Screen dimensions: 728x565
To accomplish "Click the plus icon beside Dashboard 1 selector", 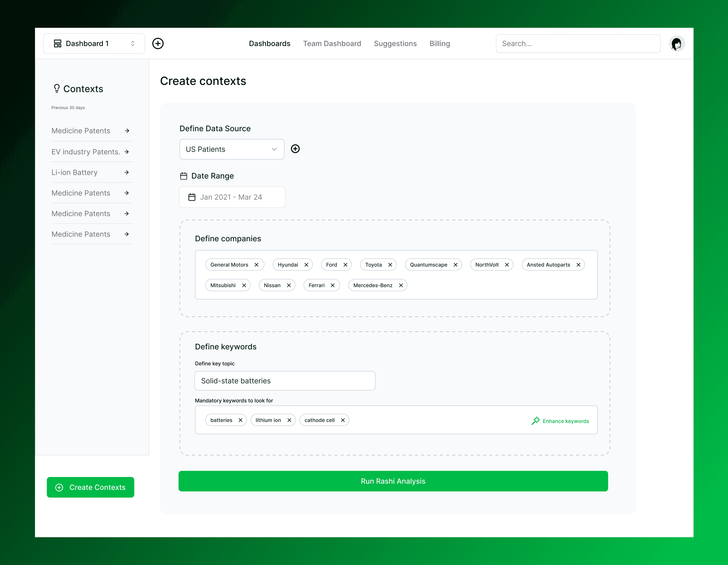I will point(158,43).
